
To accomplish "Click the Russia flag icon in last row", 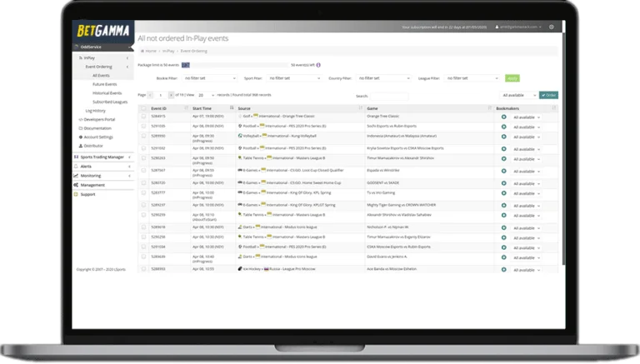I will point(266,269).
